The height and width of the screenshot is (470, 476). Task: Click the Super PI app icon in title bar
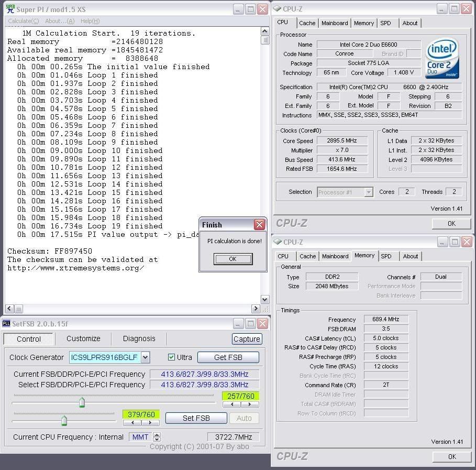coord(10,9)
